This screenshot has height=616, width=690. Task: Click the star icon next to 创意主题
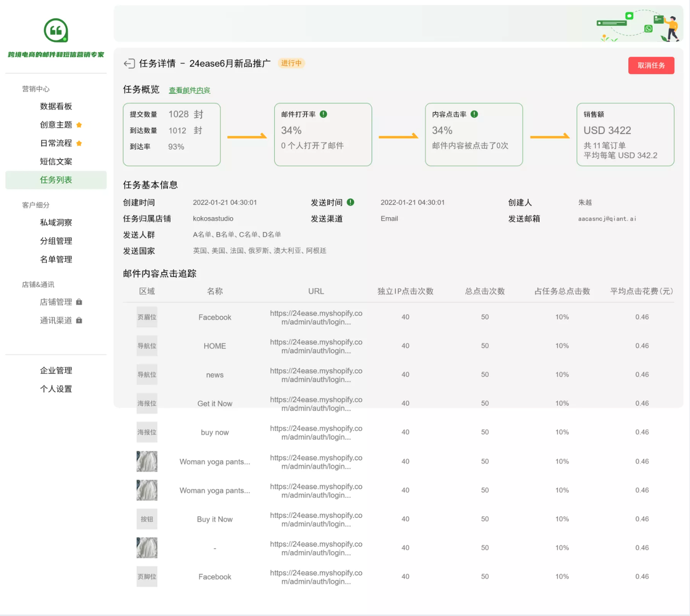(79, 125)
